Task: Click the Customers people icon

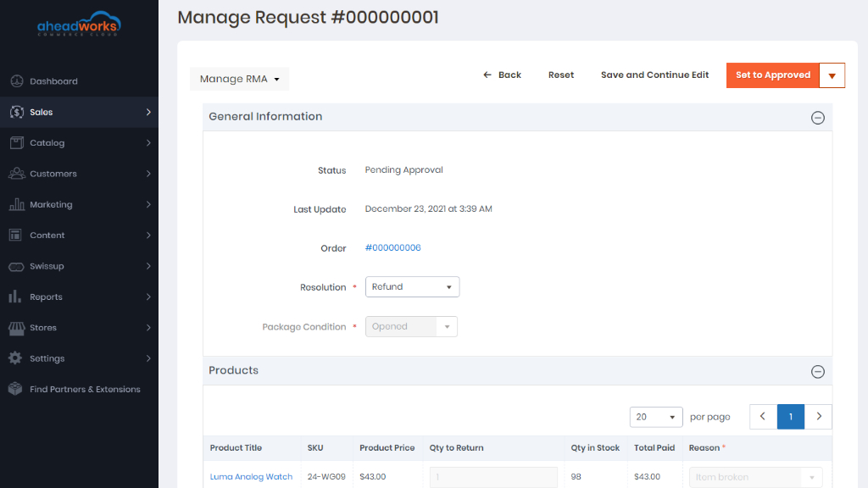Action: (x=17, y=173)
